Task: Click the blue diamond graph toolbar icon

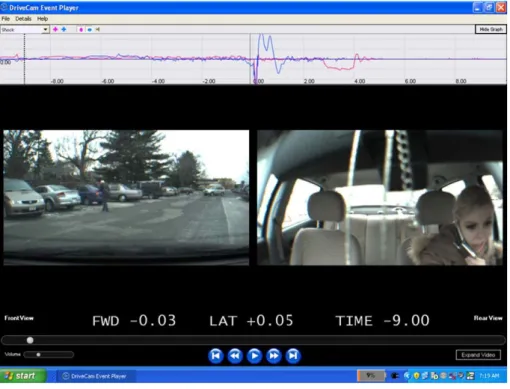Action: coord(64,29)
